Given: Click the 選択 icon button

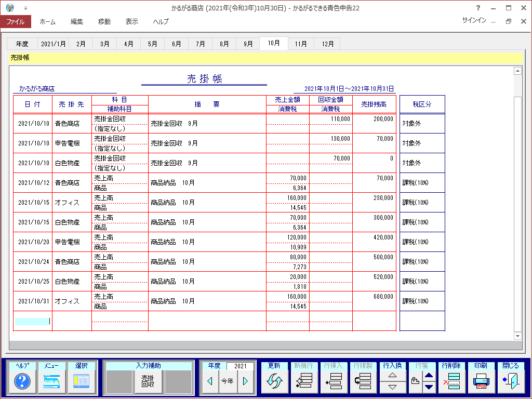Looking at the screenshot, I should tap(82, 381).
